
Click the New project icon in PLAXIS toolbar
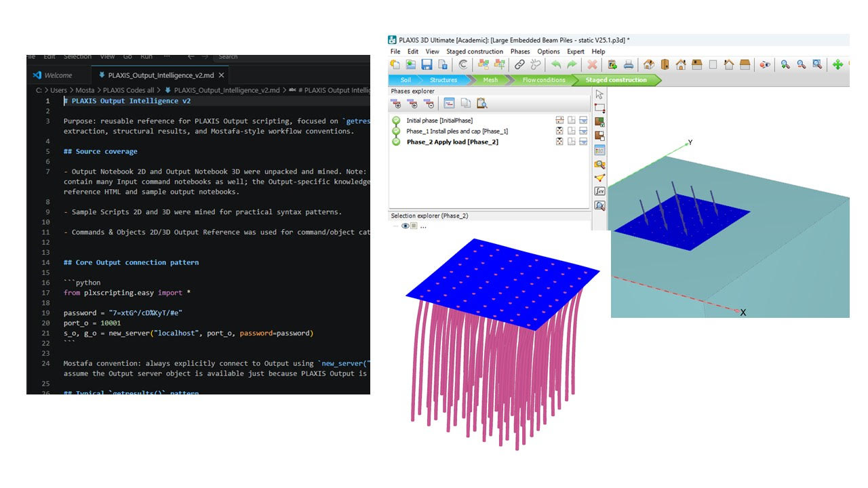click(395, 64)
